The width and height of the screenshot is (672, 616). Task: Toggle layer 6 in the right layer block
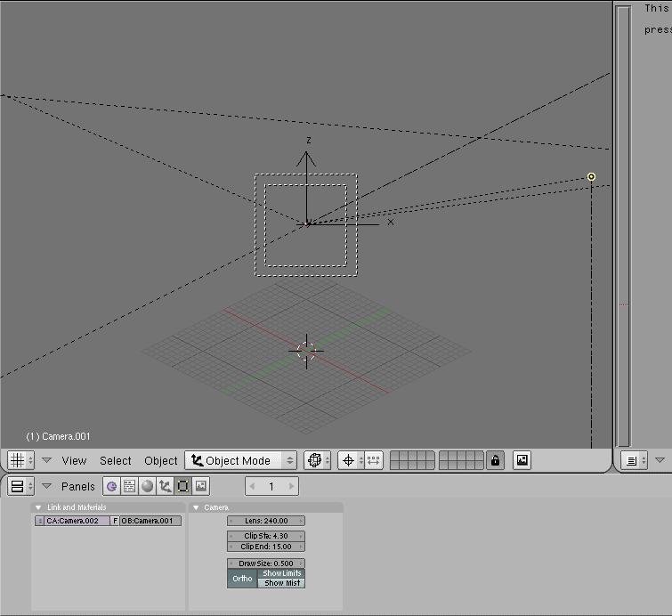pyautogui.click(x=443, y=456)
